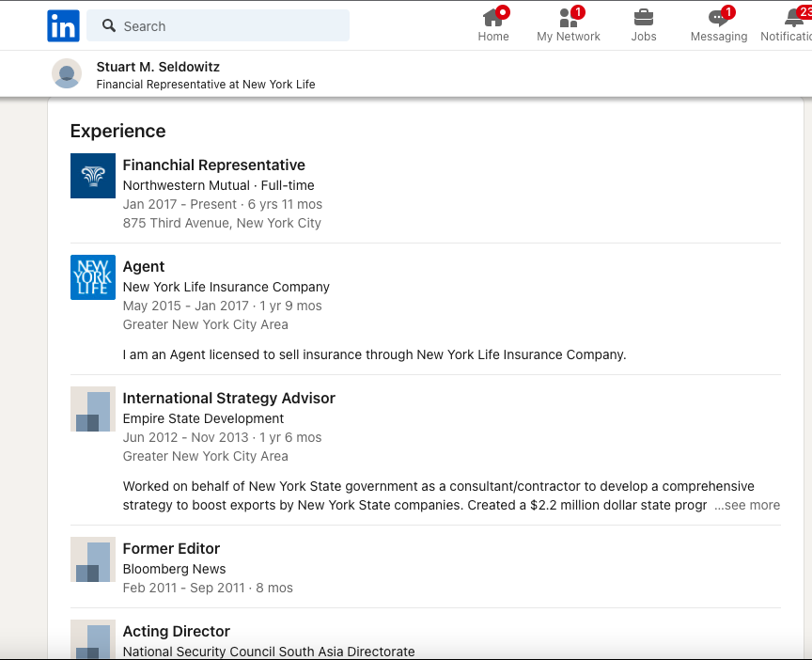This screenshot has width=812, height=660.
Task: Click Stuart M. Seldowitz profile avatar
Action: click(67, 73)
